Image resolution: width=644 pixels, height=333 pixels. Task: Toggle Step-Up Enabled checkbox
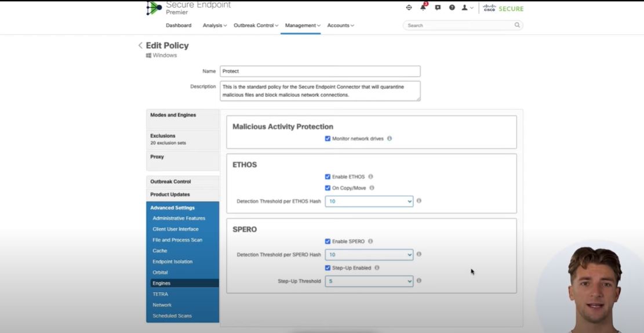tap(328, 267)
